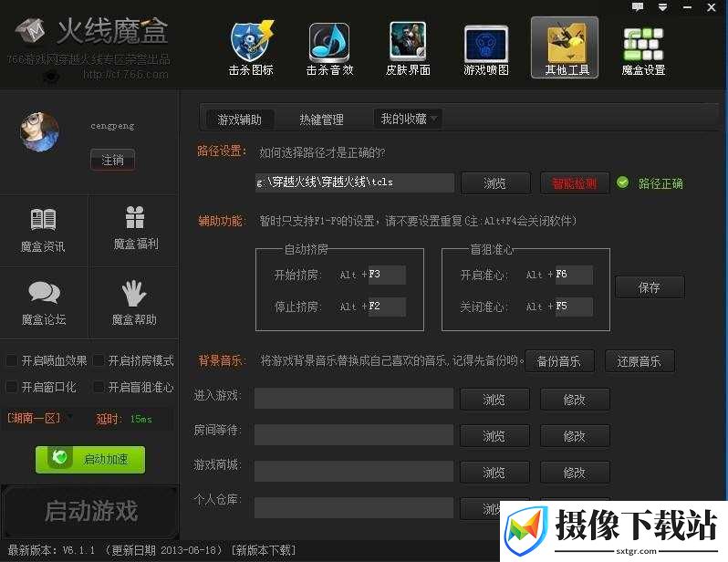Image resolution: width=728 pixels, height=562 pixels.
Task: Select the 其他工具 other tools section
Action: (x=565, y=47)
